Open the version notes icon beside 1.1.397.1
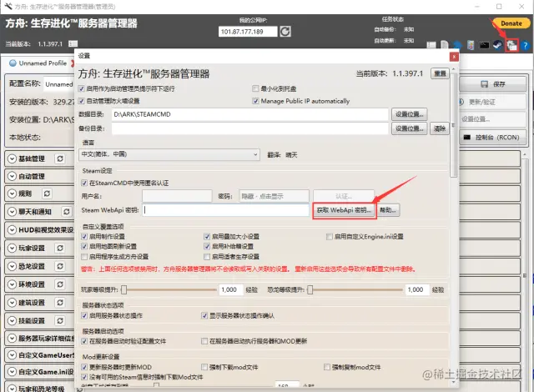 [73, 43]
